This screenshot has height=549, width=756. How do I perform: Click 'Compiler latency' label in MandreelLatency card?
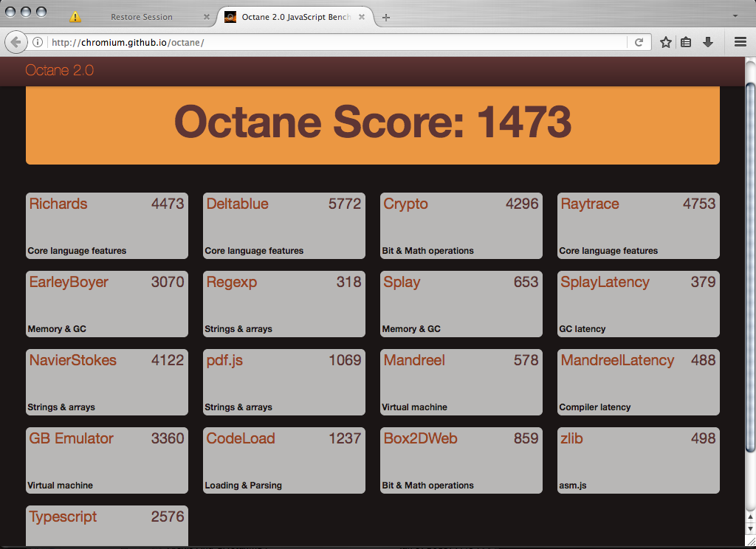click(x=594, y=407)
